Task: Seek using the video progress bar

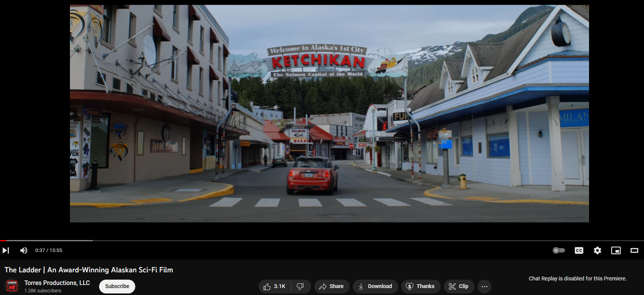Action: (x=322, y=240)
